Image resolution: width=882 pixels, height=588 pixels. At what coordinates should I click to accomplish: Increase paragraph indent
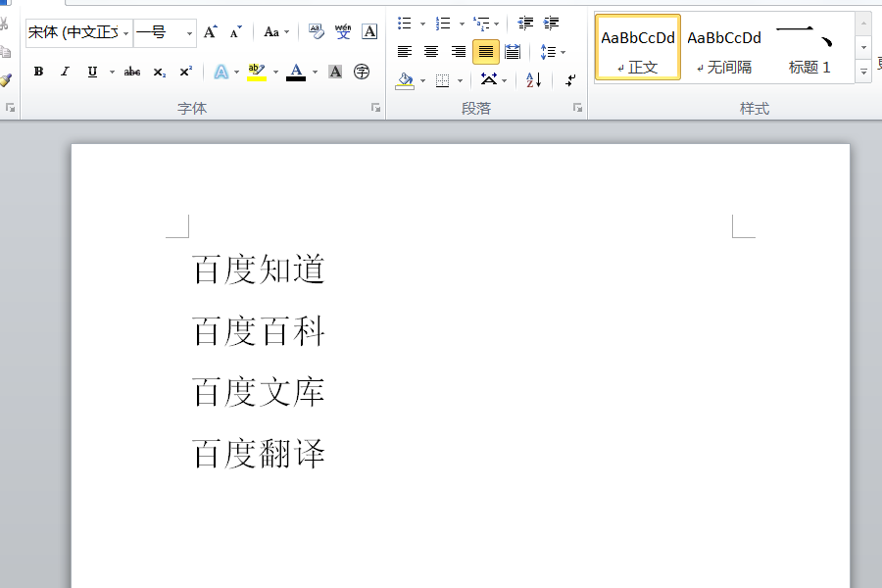pos(551,24)
